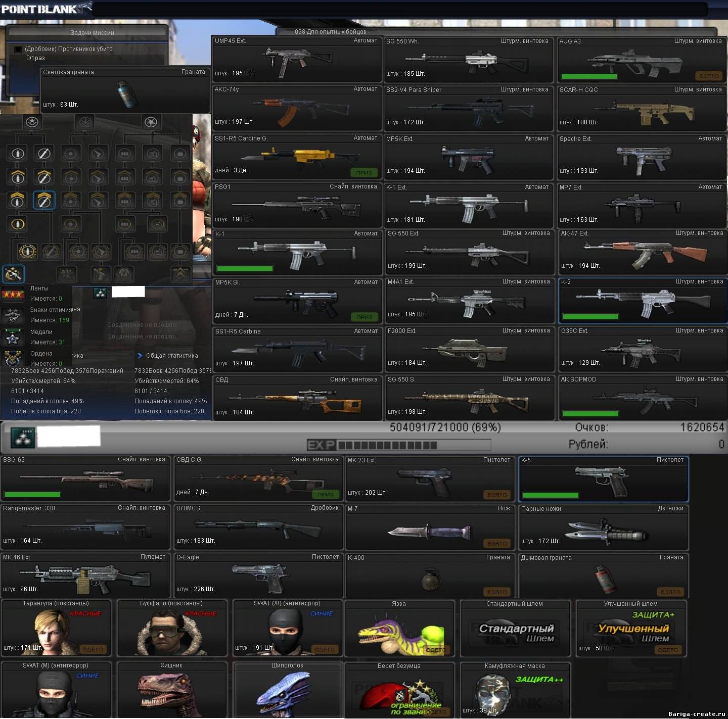The image size is (728, 719).
Task: Click the rank badge beside the EXP bar
Action: coord(23,438)
